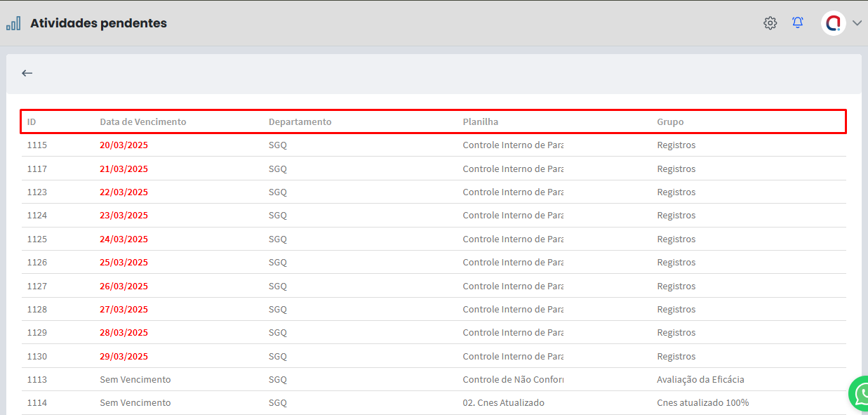Image resolution: width=868 pixels, height=415 pixels.
Task: Open activity row with ID 1115
Action: pyautogui.click(x=37, y=145)
